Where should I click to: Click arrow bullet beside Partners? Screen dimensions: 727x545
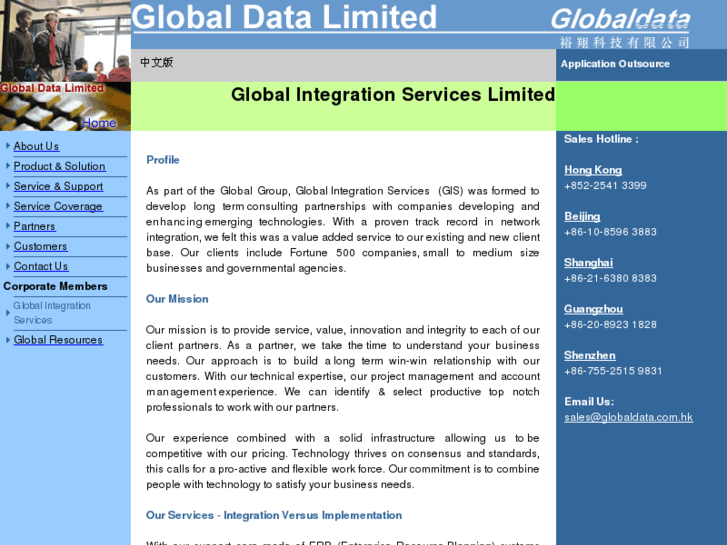point(8,225)
